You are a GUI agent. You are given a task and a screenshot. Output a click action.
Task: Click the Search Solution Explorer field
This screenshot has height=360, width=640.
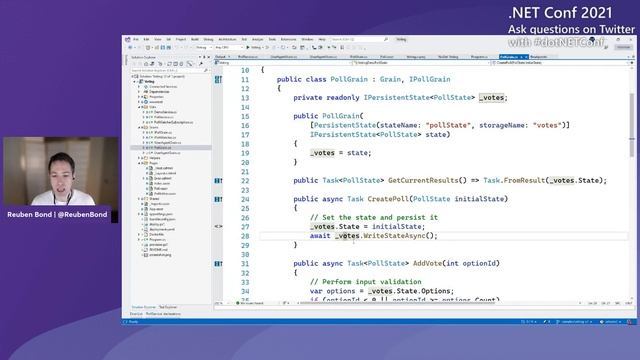(x=171, y=71)
